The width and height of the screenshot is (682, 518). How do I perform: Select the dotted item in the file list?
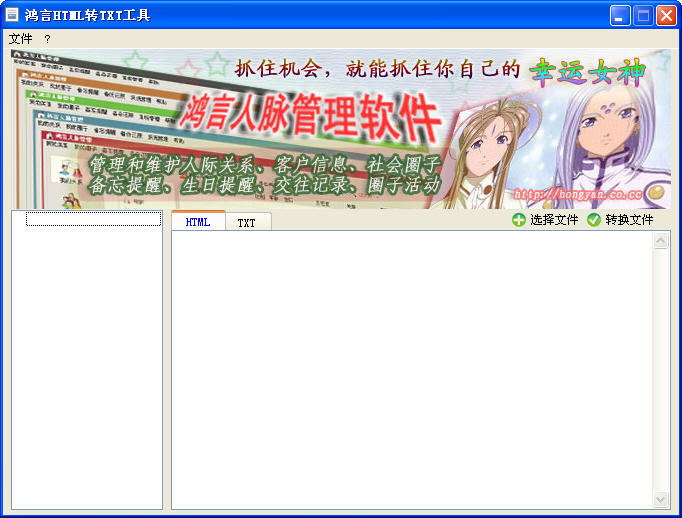(x=94, y=219)
